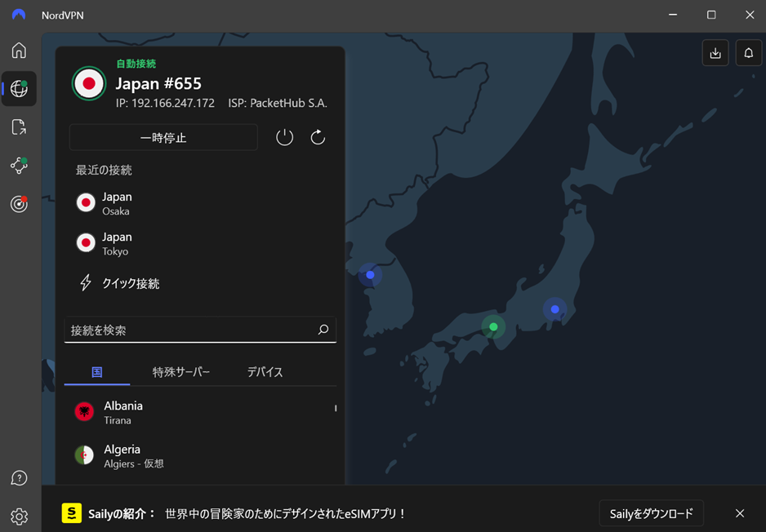Select Algeria Algiers from country list

200,456
